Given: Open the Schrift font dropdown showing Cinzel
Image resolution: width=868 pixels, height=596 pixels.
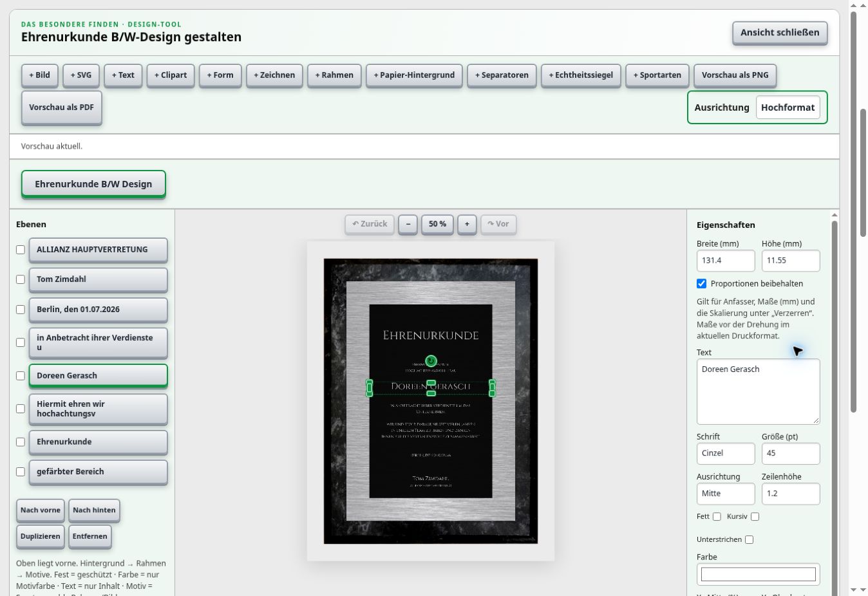Looking at the screenshot, I should click(726, 454).
